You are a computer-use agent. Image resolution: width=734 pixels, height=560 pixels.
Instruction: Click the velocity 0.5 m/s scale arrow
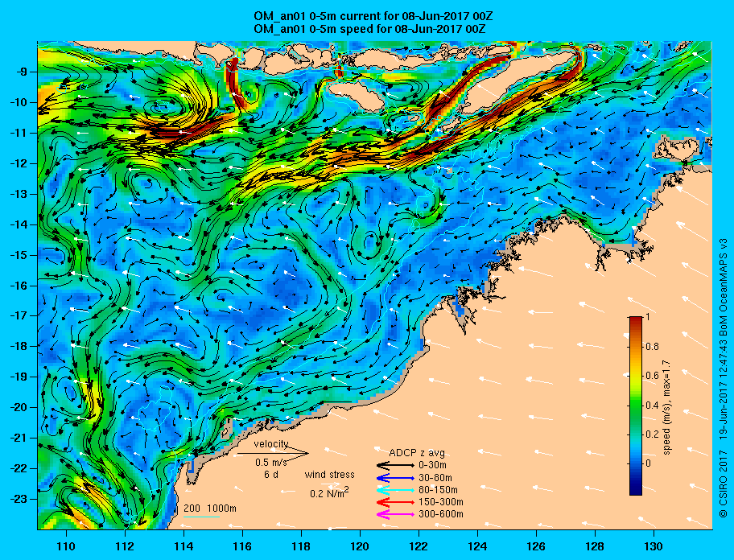(273, 453)
